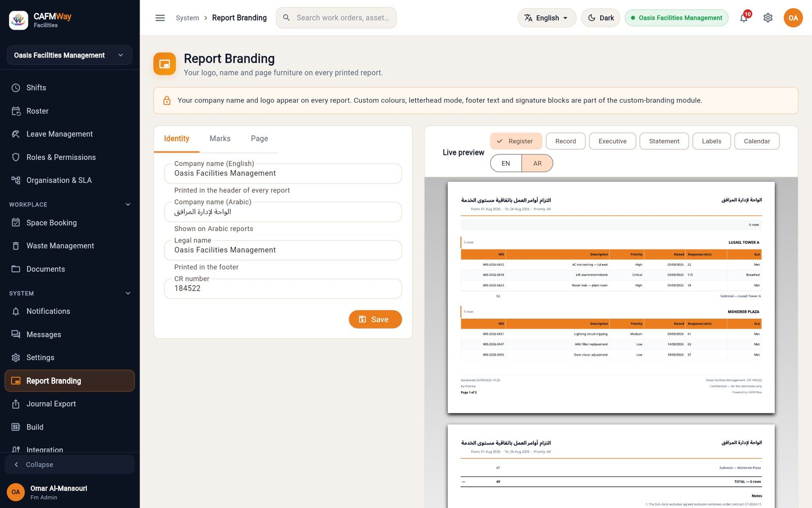The image size is (812, 508).
Task: Click the Journal Export icon
Action: (x=16, y=404)
